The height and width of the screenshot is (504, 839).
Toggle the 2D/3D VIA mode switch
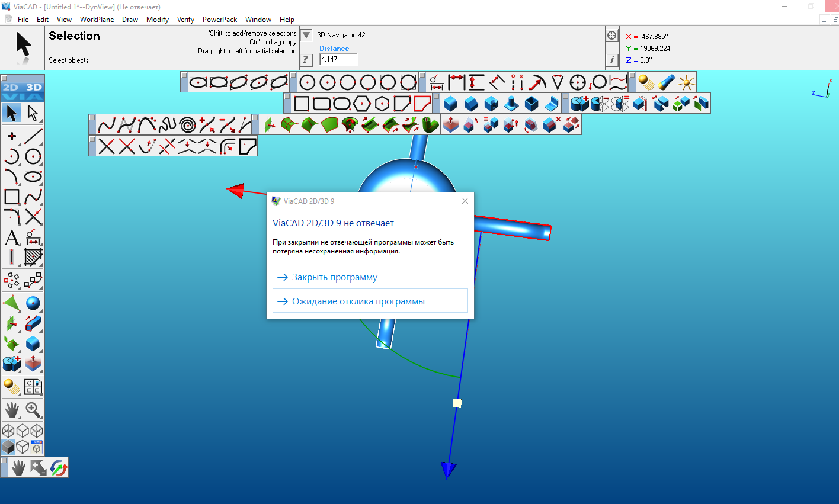[23, 92]
